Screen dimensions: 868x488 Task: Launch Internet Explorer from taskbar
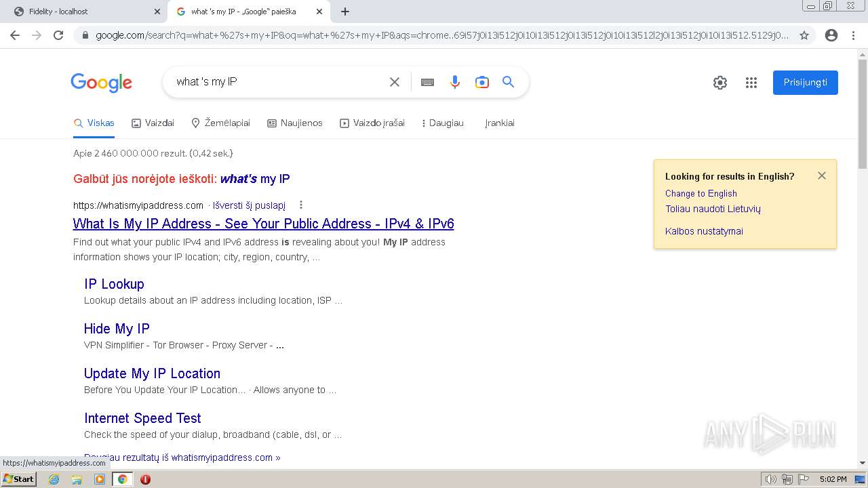pyautogui.click(x=54, y=479)
